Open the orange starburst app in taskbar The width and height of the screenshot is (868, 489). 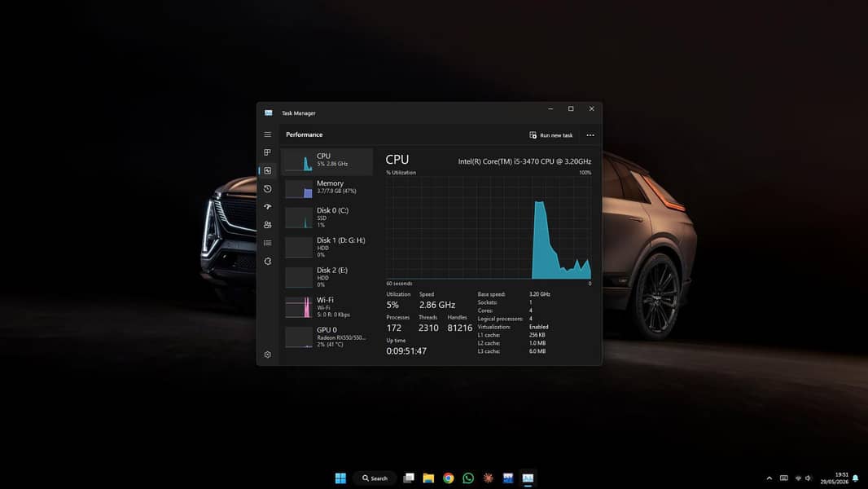[489, 478]
